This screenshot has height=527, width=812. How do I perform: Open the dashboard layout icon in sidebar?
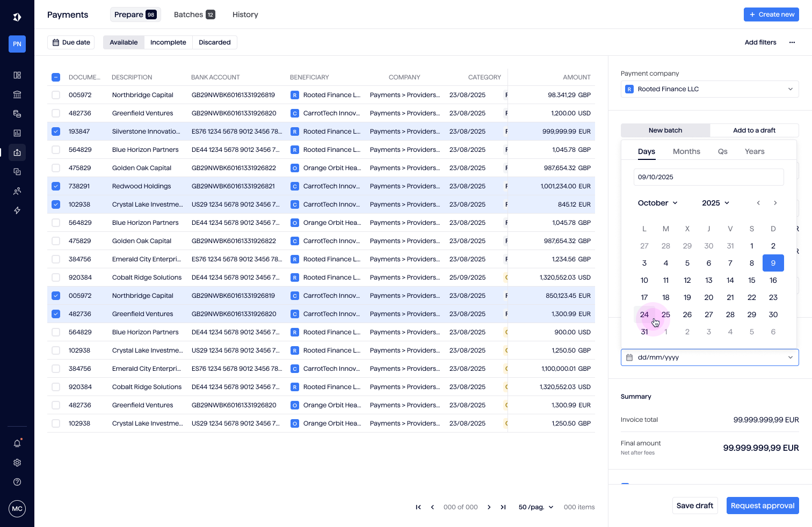[17, 75]
